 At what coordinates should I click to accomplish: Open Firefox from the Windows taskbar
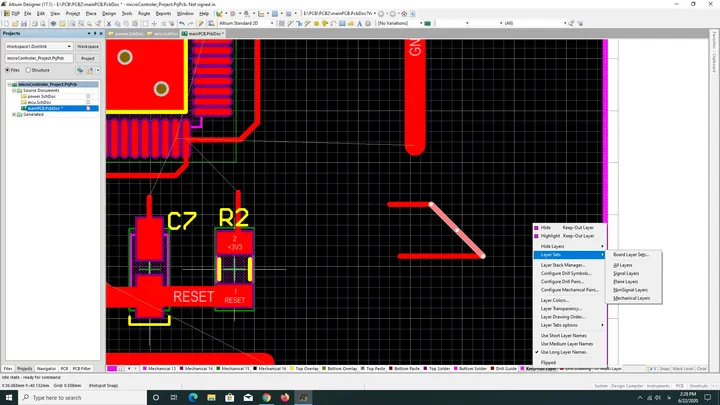point(285,397)
